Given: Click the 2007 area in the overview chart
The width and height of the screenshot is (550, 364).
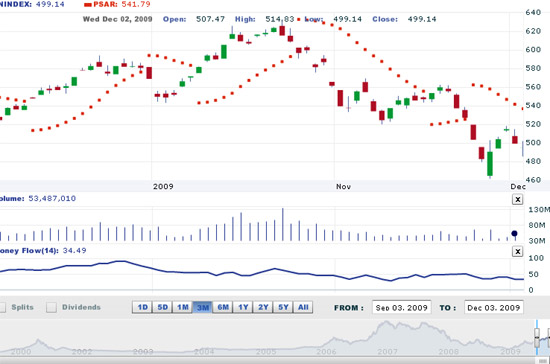Looking at the screenshot, I should pos(387,351).
